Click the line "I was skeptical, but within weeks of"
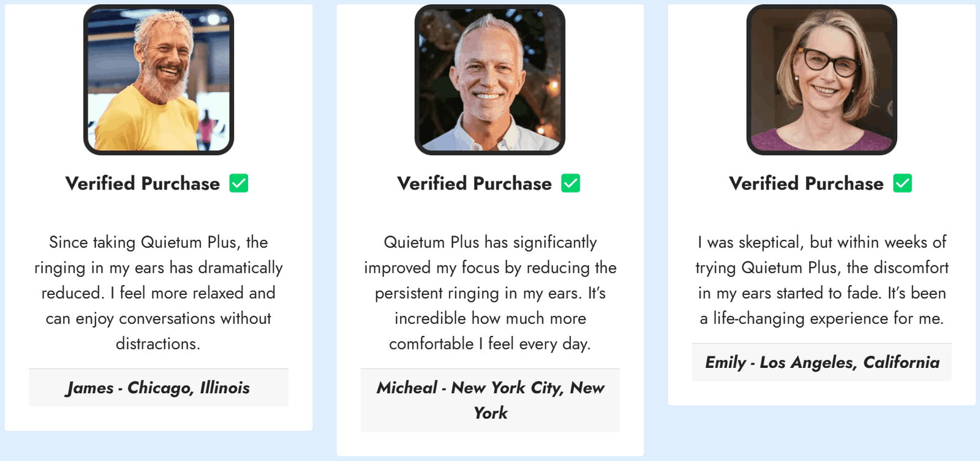The image size is (980, 461). tap(822, 242)
